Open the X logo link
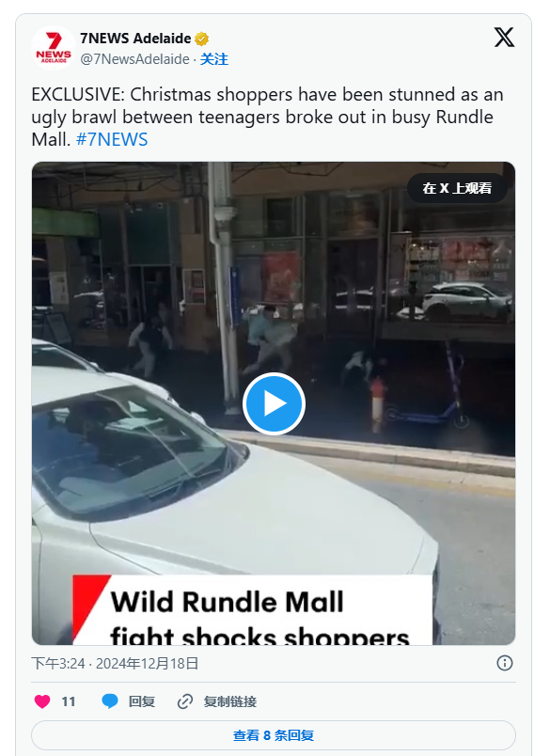 (504, 37)
